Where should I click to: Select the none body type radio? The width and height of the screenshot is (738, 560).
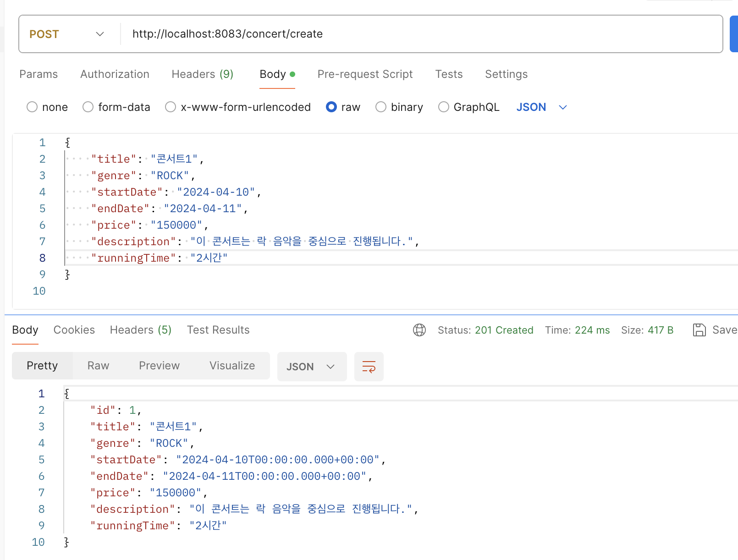tap(32, 107)
